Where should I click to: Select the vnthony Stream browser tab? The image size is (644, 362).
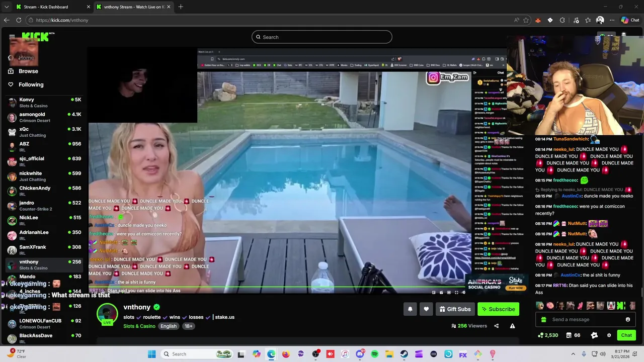click(x=133, y=7)
